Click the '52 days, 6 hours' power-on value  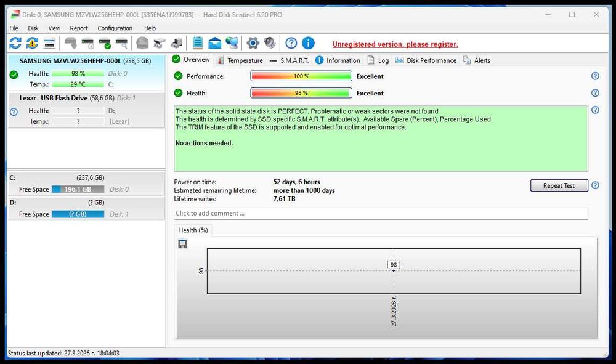tap(297, 182)
